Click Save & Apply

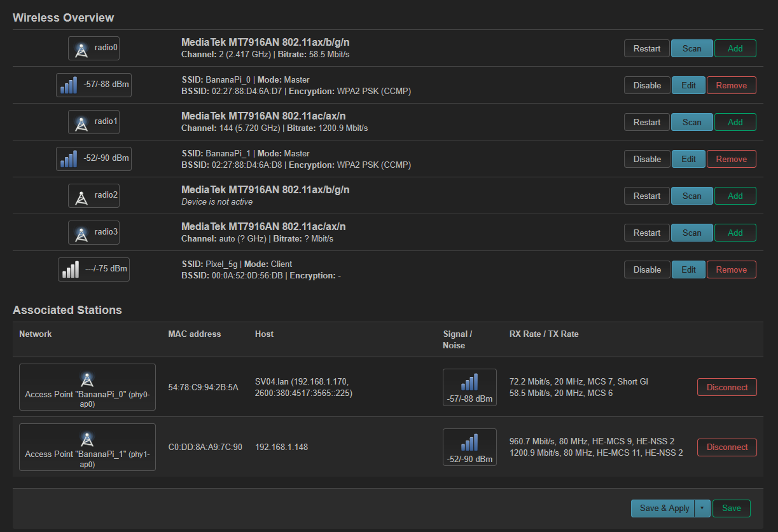[x=664, y=508]
